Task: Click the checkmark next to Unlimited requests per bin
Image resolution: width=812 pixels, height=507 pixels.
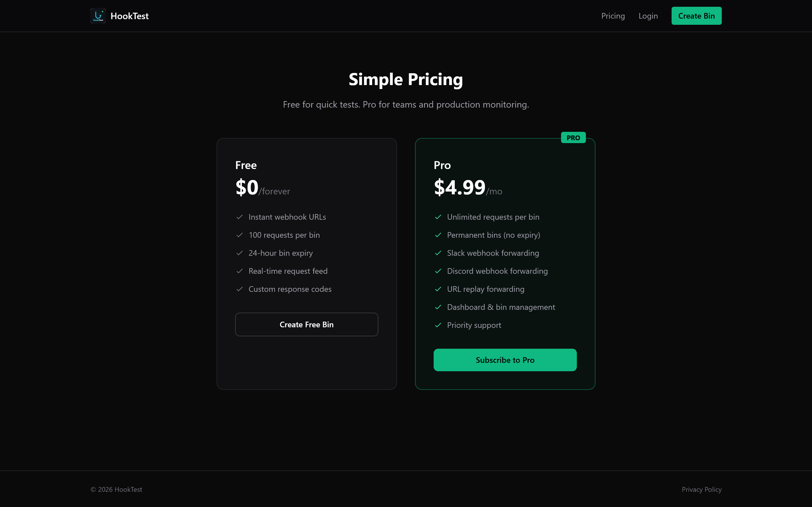Action: [x=438, y=217]
